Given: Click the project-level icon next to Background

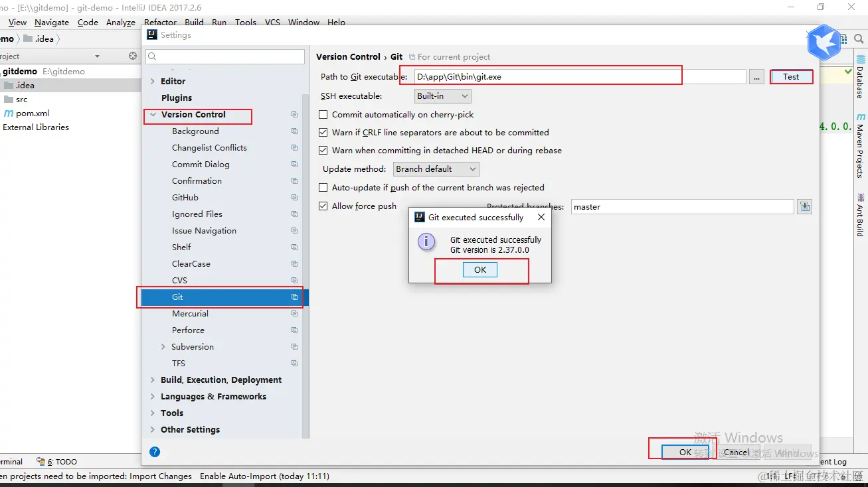Looking at the screenshot, I should (x=294, y=131).
